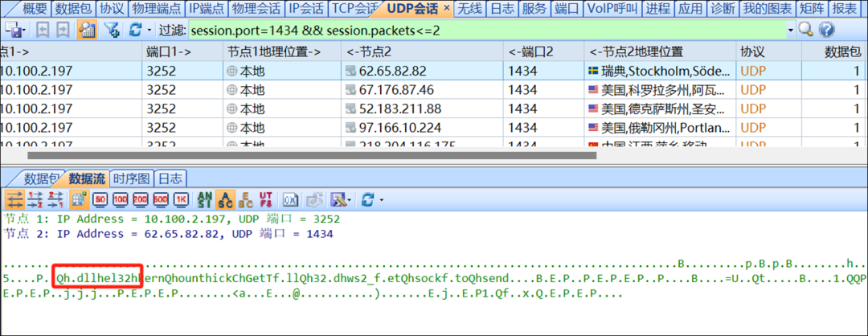Limit display to 50 bytes icon
The image size is (868, 336).
click(x=100, y=199)
